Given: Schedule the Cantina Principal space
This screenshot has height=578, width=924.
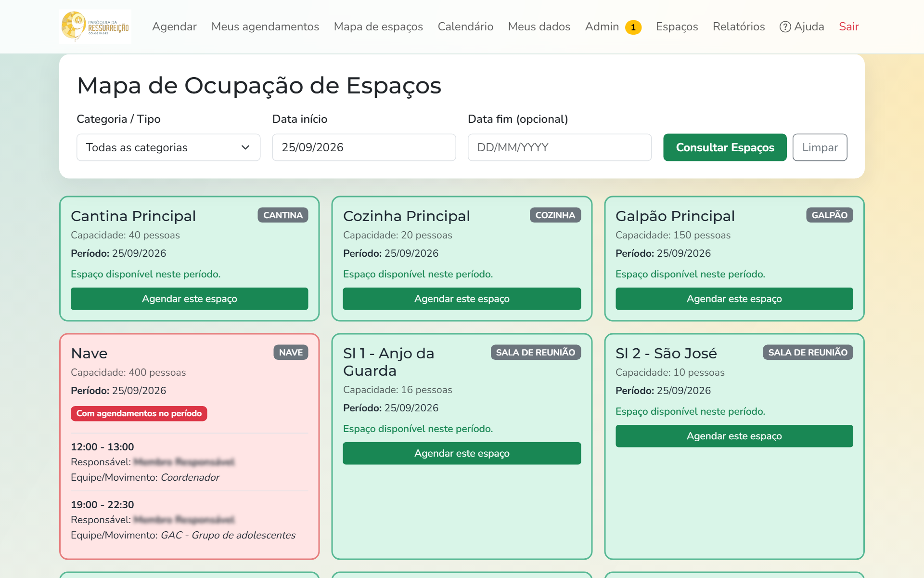Looking at the screenshot, I should (x=190, y=299).
